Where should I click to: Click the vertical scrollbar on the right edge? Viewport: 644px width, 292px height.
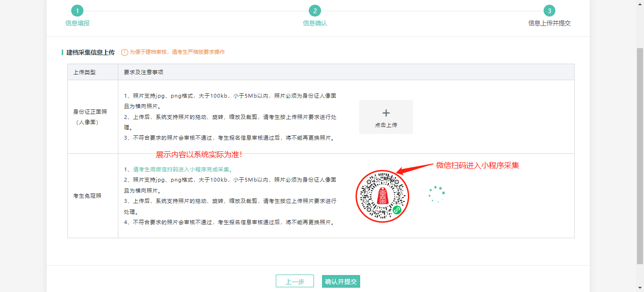coord(640,156)
